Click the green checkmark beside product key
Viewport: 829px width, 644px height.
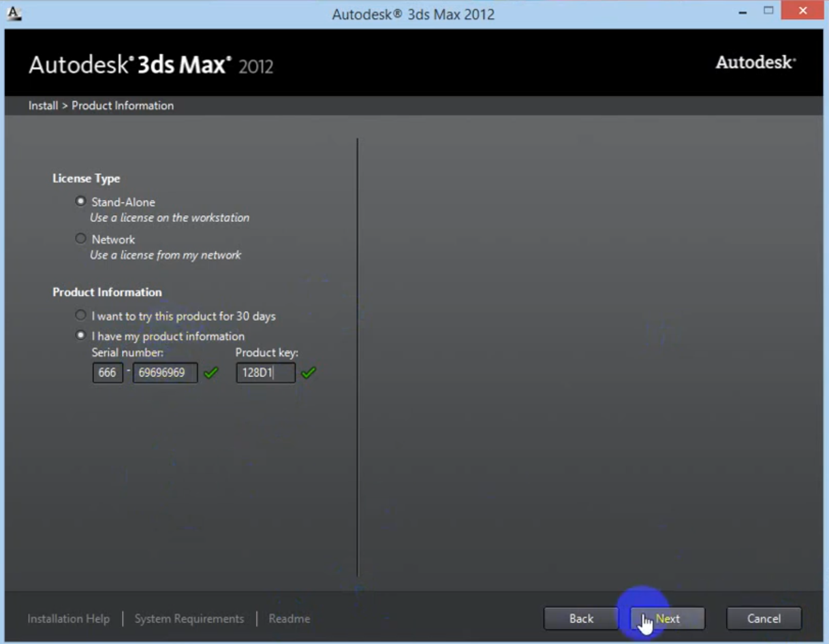coord(309,373)
